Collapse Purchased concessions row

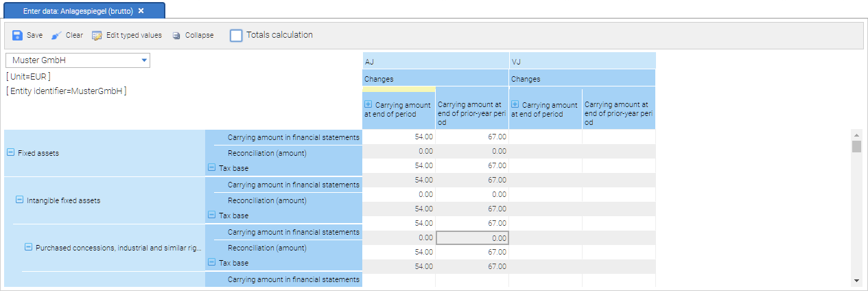click(x=28, y=248)
